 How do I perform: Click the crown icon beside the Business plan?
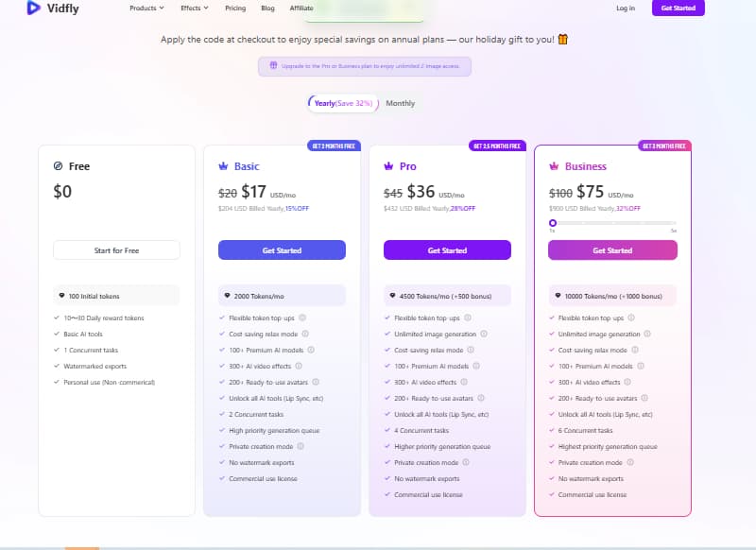click(x=555, y=166)
